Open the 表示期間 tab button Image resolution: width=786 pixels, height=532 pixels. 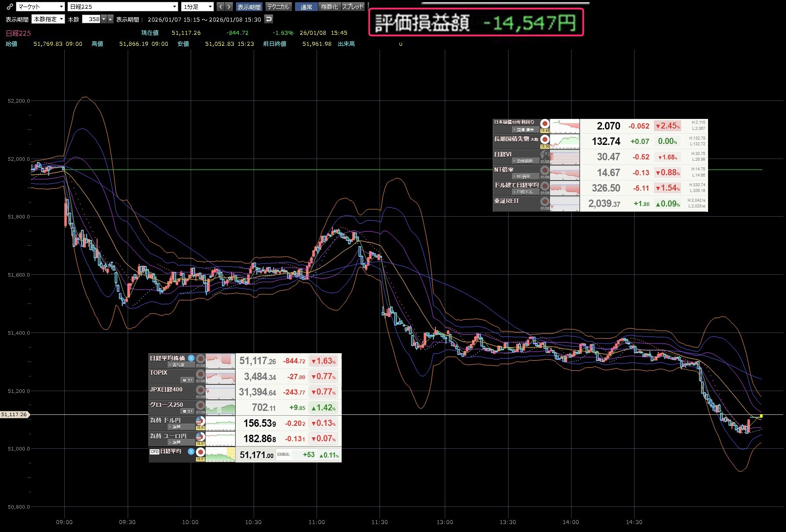tap(249, 7)
